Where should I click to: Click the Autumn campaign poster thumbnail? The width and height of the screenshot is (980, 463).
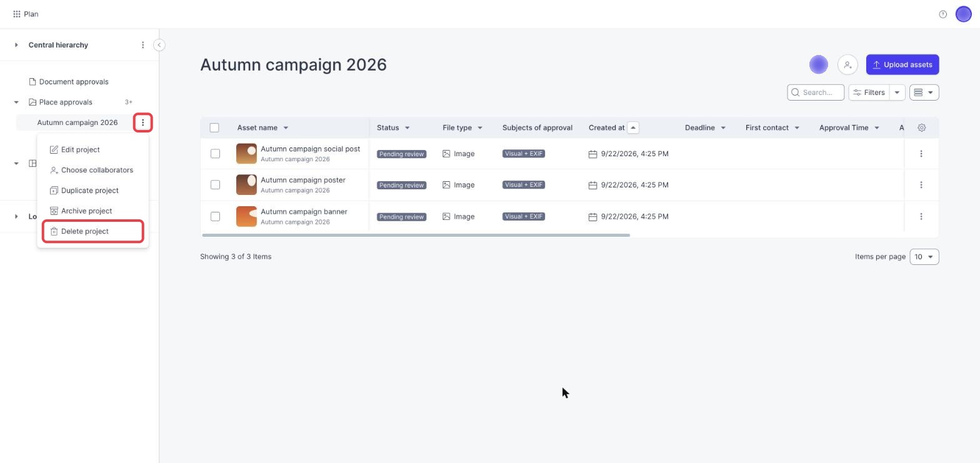246,185
